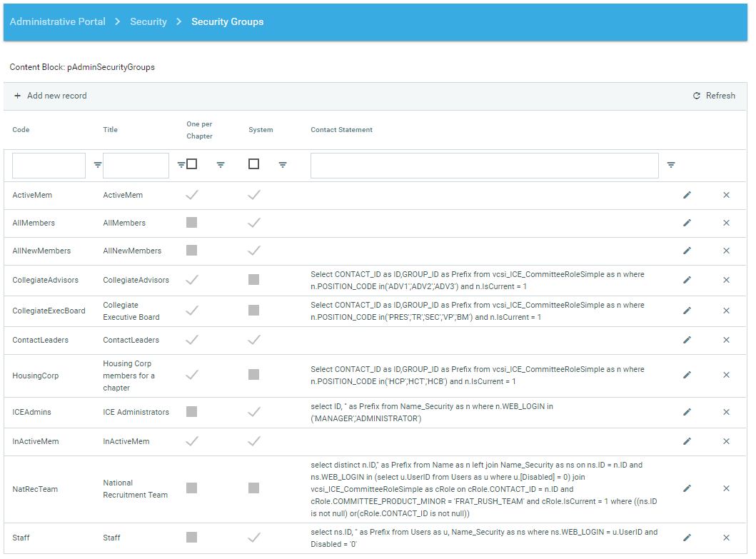Edit the ICEAdmins record
Viewport: 756px width, 559px height.
pyautogui.click(x=687, y=412)
